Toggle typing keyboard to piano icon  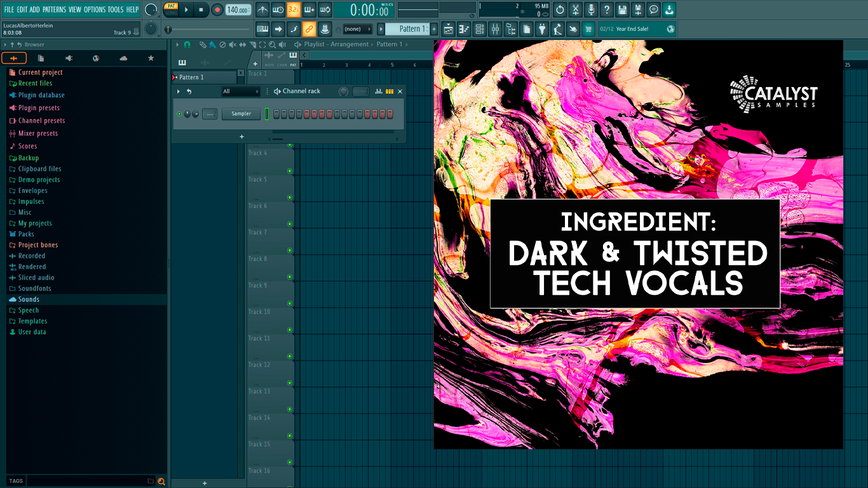coord(262,29)
